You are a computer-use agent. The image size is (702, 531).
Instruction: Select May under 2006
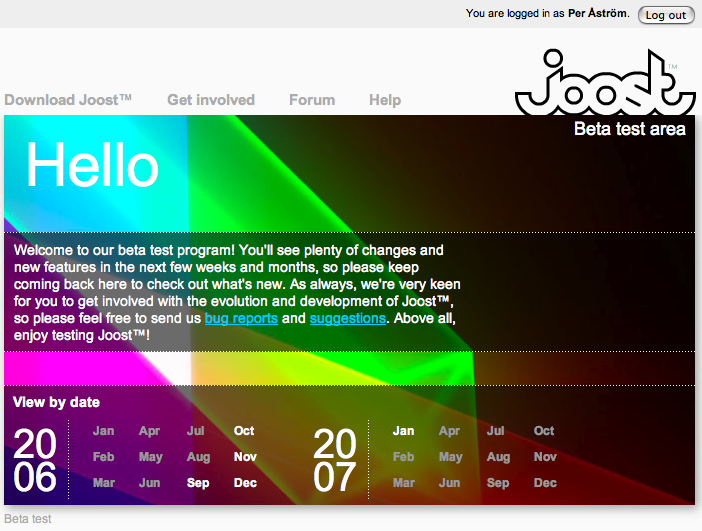[150, 457]
